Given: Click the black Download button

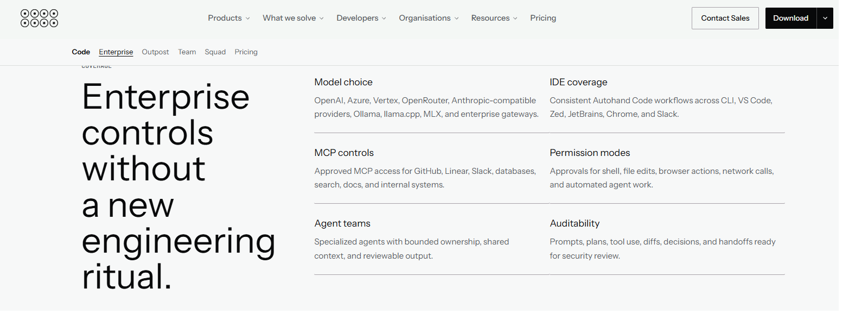Looking at the screenshot, I should [791, 18].
